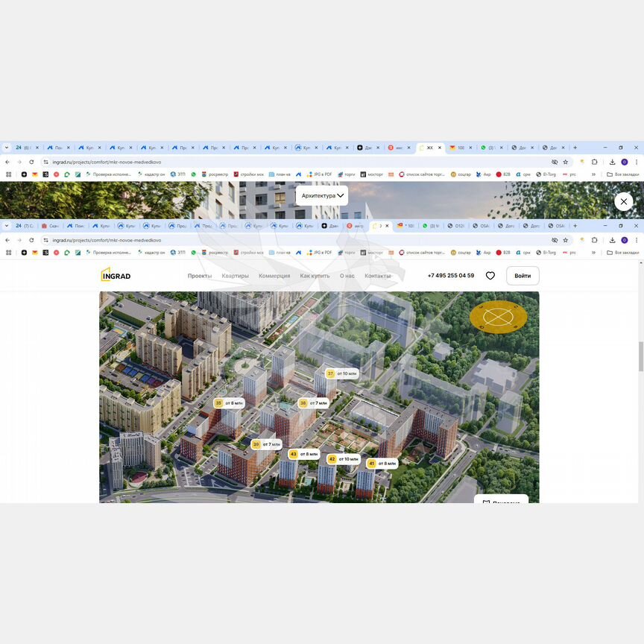Open favorites via the heart icon
Image resolution: width=644 pixels, height=644 pixels.
coord(490,276)
